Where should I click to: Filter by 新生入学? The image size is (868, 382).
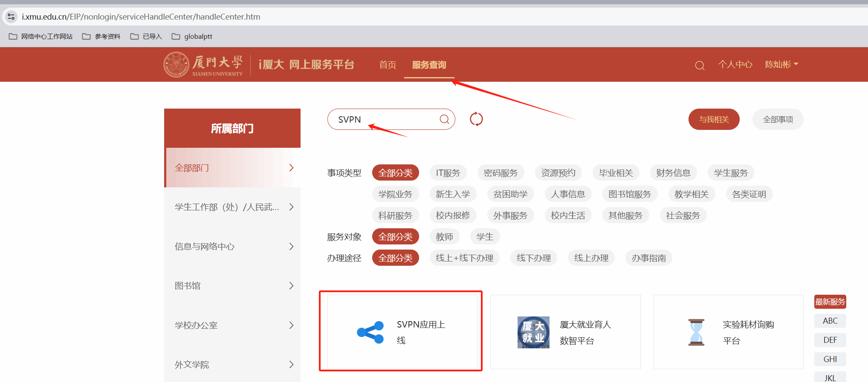point(453,194)
